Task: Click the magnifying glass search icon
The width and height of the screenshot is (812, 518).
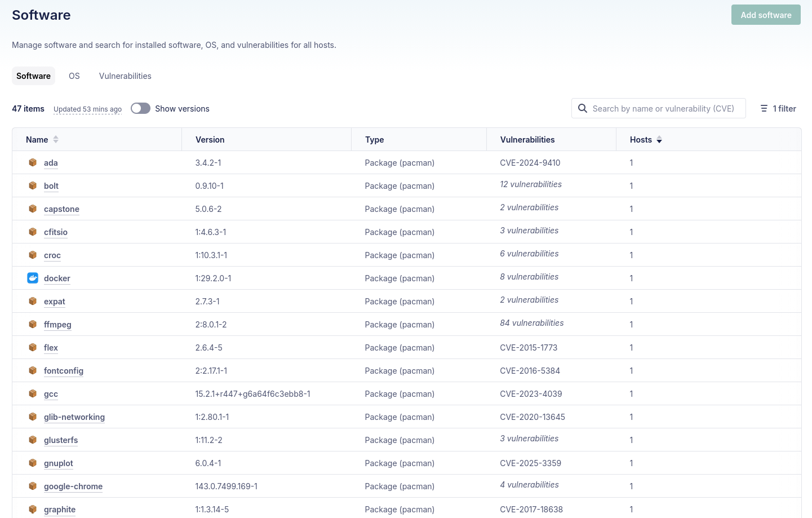Action: pyautogui.click(x=583, y=108)
